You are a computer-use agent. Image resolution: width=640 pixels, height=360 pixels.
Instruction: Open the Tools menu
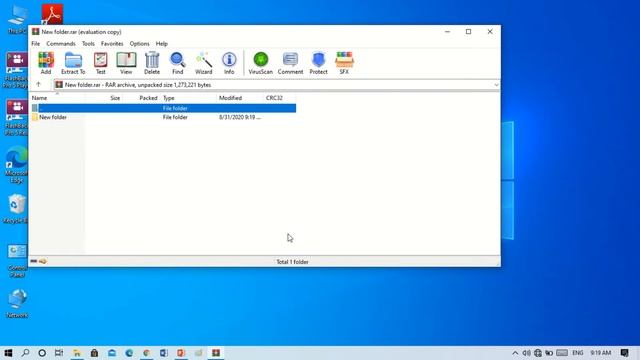pyautogui.click(x=88, y=43)
